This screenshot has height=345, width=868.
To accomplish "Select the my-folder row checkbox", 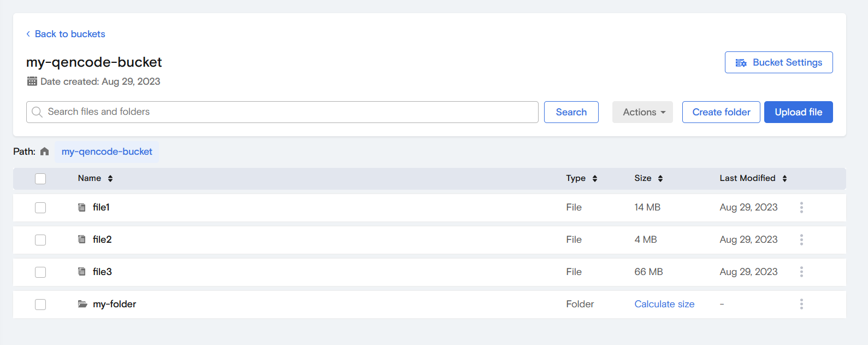I will pyautogui.click(x=40, y=305).
